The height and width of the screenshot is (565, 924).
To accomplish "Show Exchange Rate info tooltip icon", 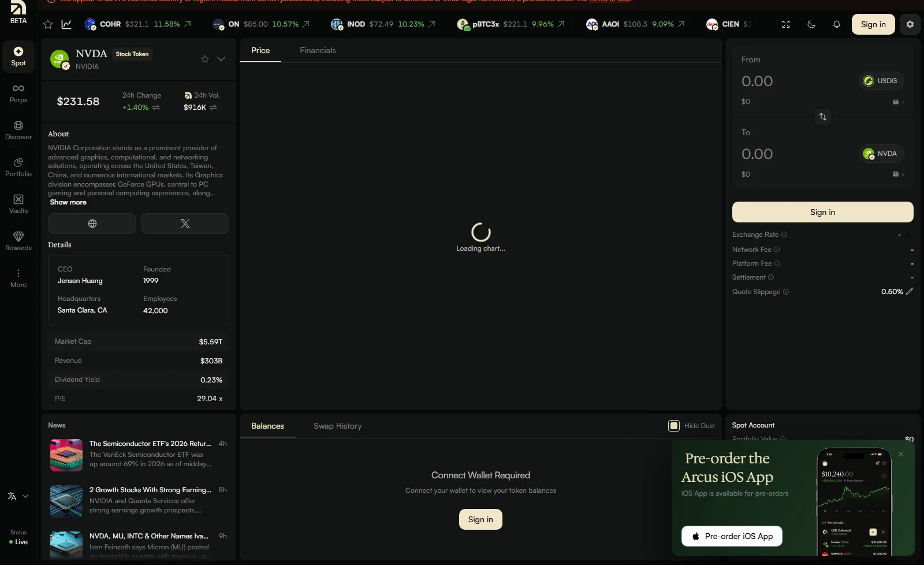I will [x=784, y=235].
